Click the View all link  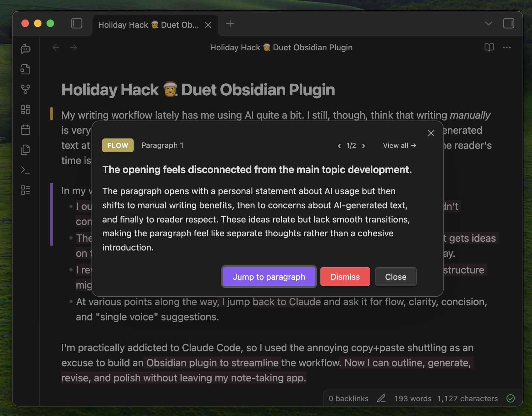tap(399, 145)
